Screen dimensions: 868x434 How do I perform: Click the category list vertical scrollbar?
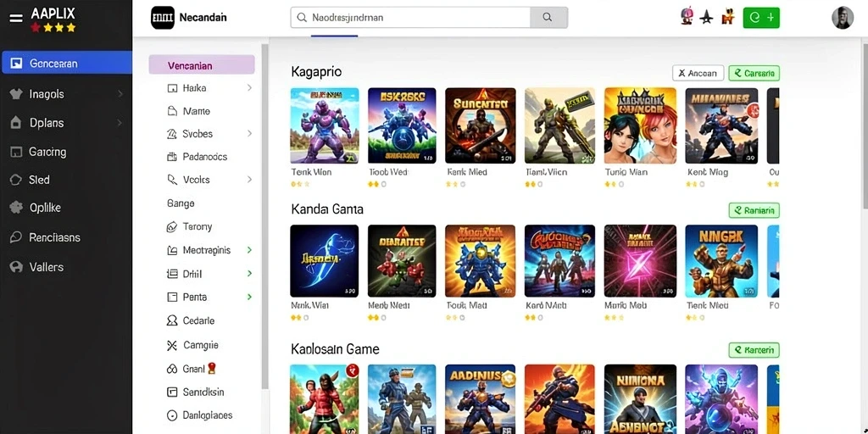tap(264, 216)
